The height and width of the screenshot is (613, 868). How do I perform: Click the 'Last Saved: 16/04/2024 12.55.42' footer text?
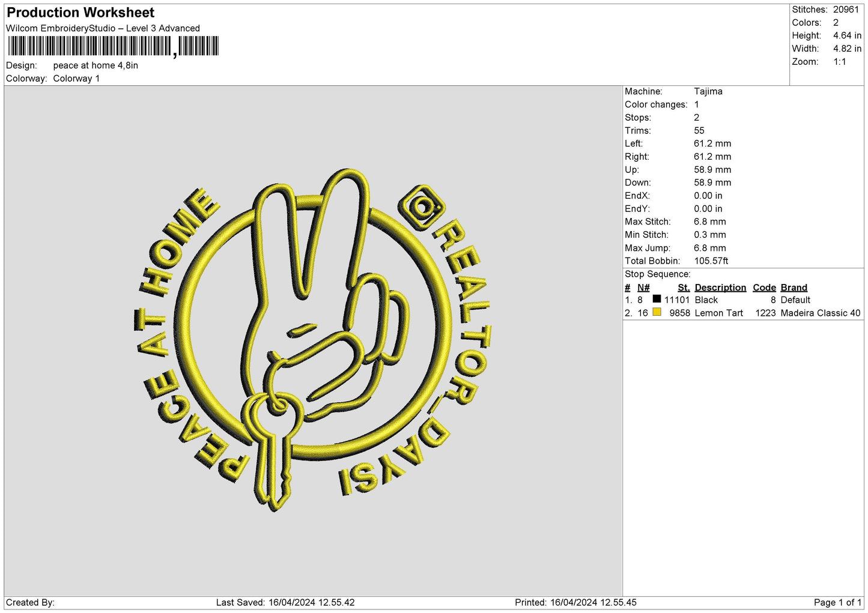285,603
